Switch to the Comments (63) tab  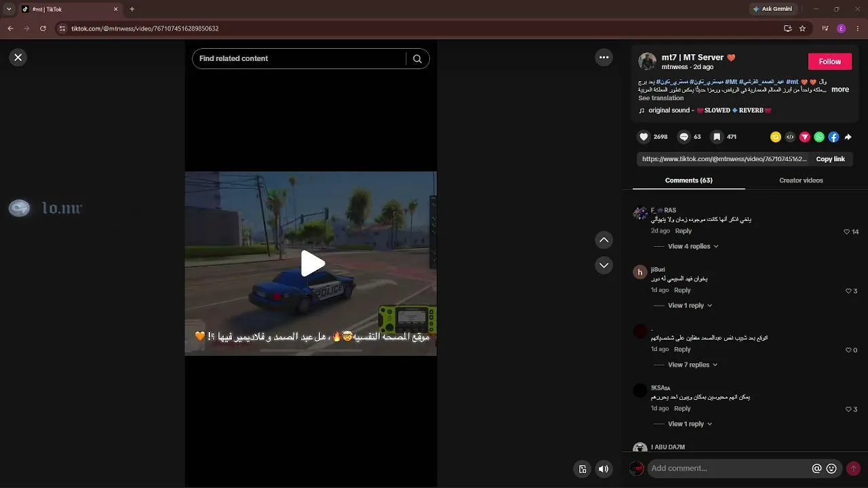point(688,180)
